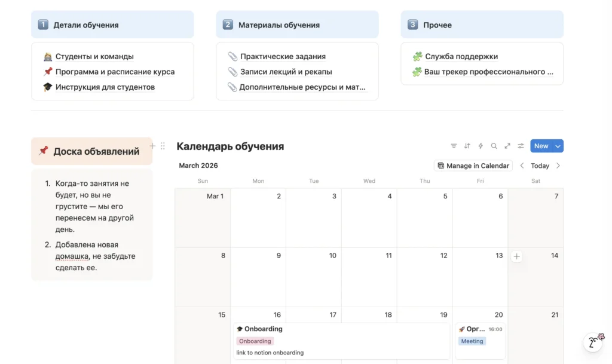Viewport: 612px width, 364px height.
Task: Go to the previous month chevron
Action: pos(522,166)
